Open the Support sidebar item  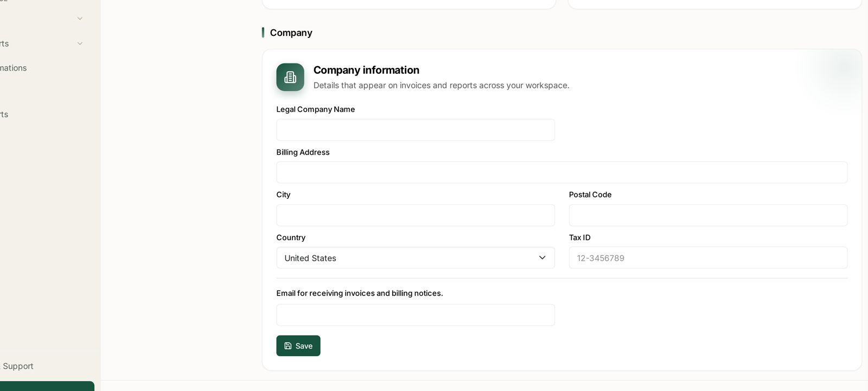point(18,366)
